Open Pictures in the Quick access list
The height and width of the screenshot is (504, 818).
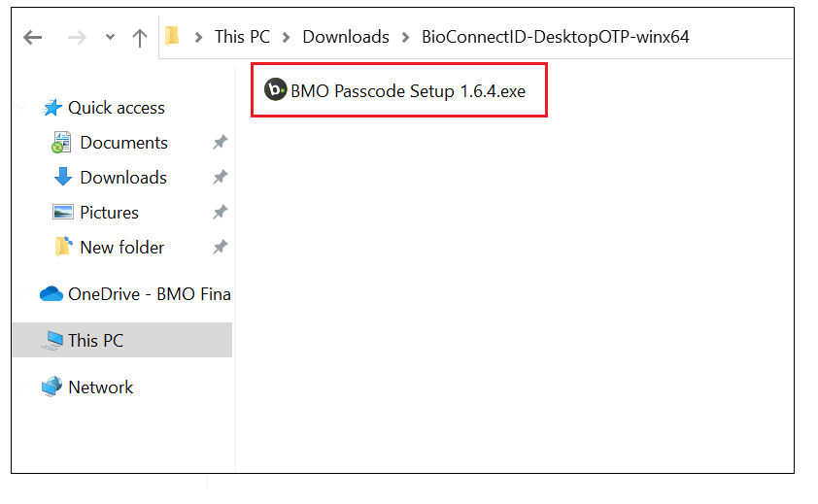click(109, 213)
